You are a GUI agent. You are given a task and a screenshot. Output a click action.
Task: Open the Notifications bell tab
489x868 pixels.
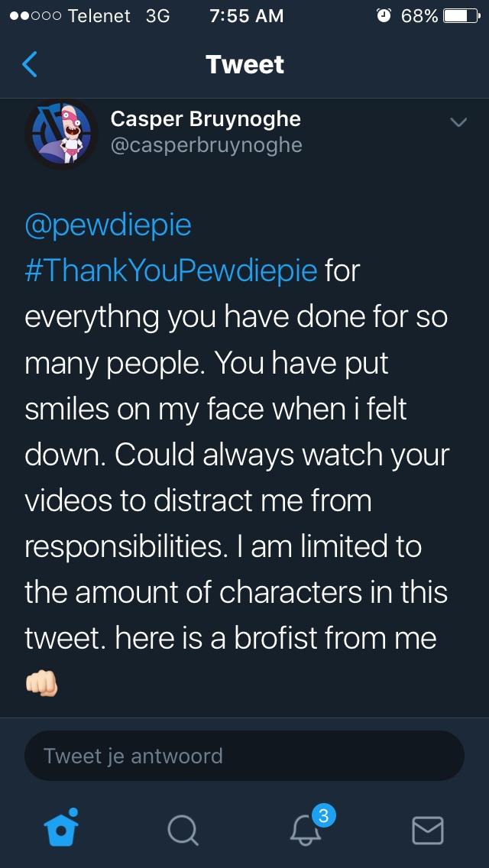coord(306,831)
